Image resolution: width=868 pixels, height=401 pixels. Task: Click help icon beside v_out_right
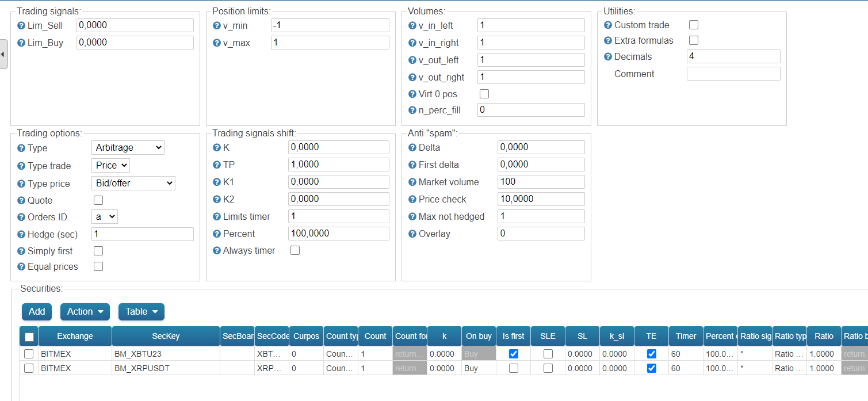click(412, 78)
